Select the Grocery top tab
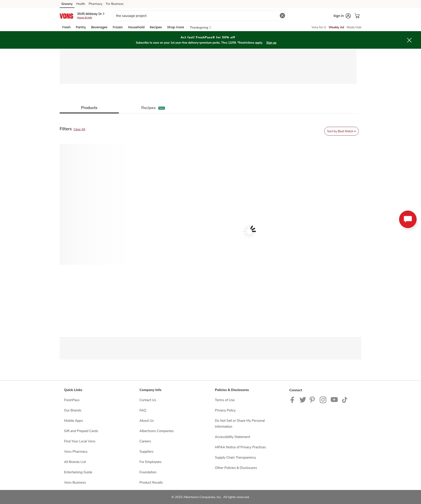The image size is (421, 504). (x=67, y=4)
